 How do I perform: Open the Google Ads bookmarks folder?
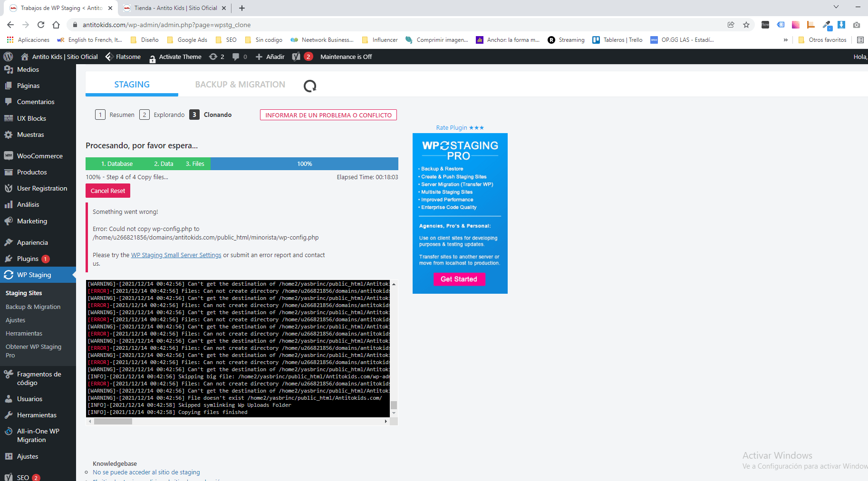(187, 40)
